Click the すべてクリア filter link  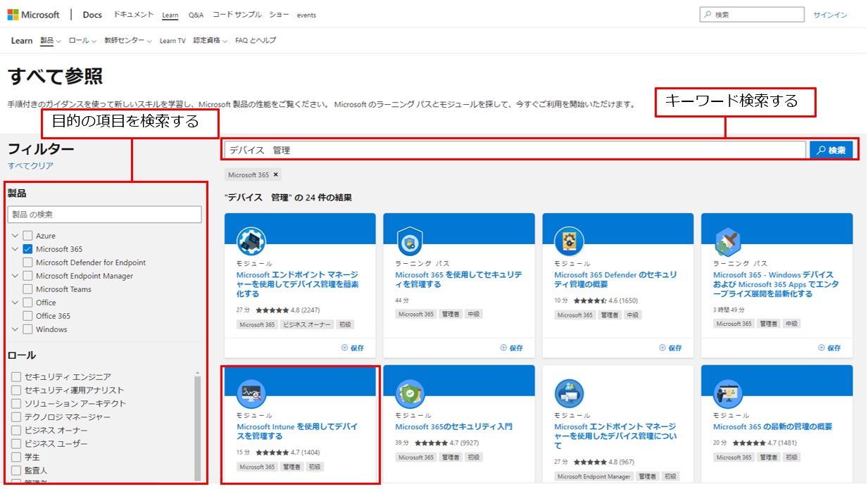tap(30, 166)
